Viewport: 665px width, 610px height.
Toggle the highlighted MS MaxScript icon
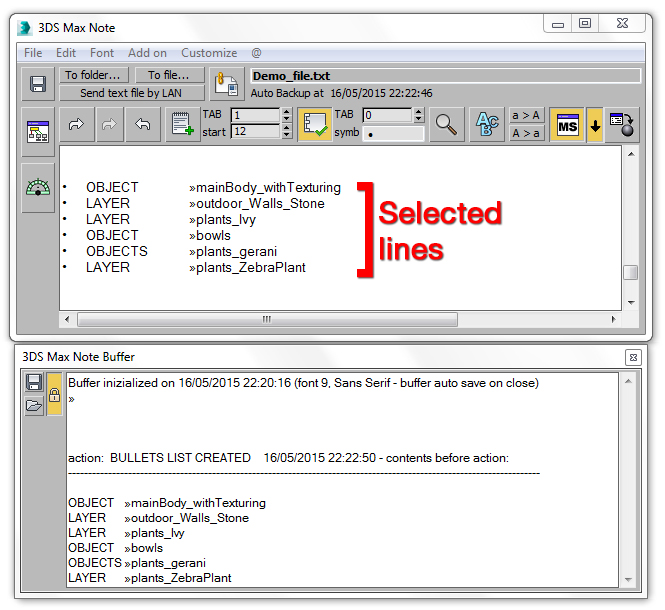(x=567, y=124)
